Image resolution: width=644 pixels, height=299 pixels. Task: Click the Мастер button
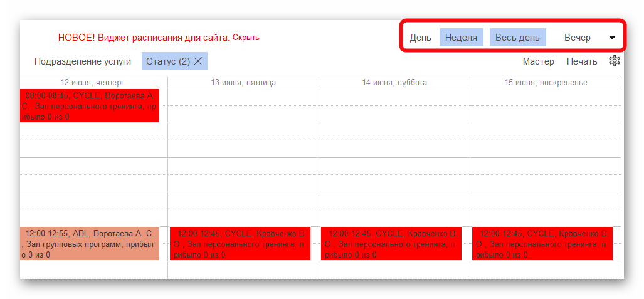click(539, 61)
